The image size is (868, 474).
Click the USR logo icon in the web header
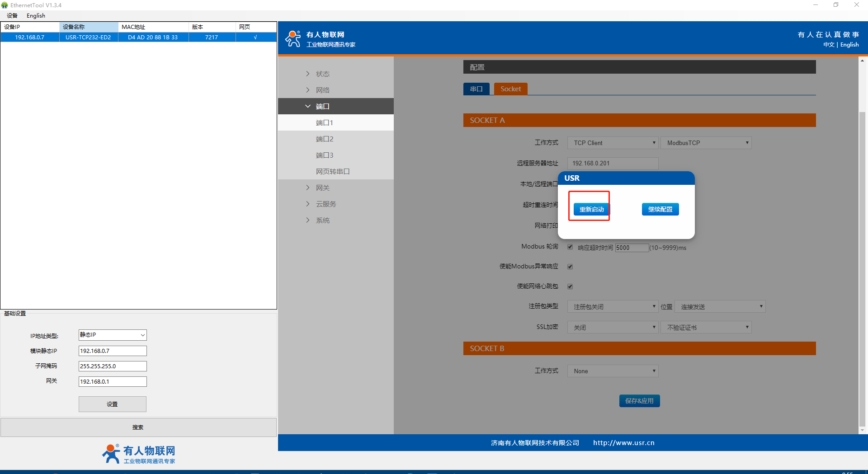pos(293,39)
